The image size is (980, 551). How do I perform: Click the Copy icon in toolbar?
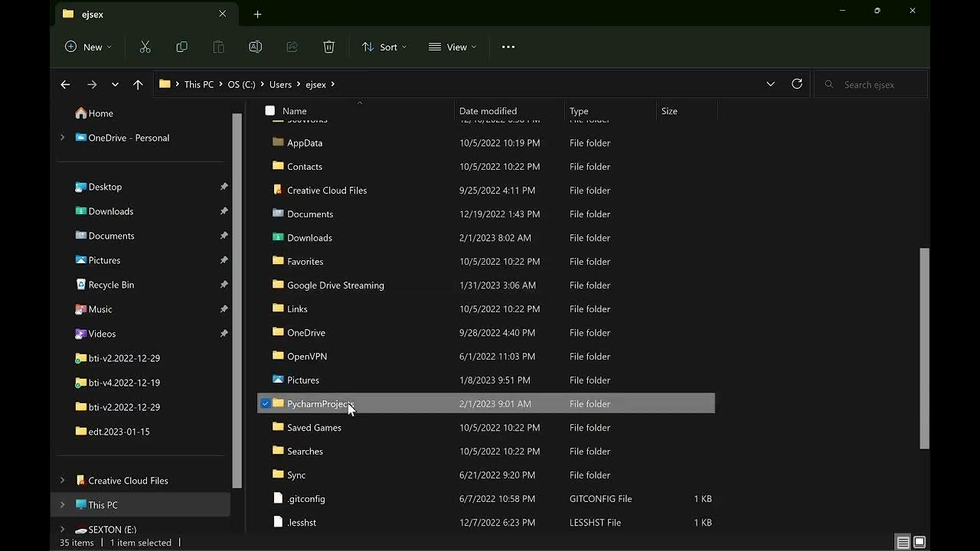181,47
